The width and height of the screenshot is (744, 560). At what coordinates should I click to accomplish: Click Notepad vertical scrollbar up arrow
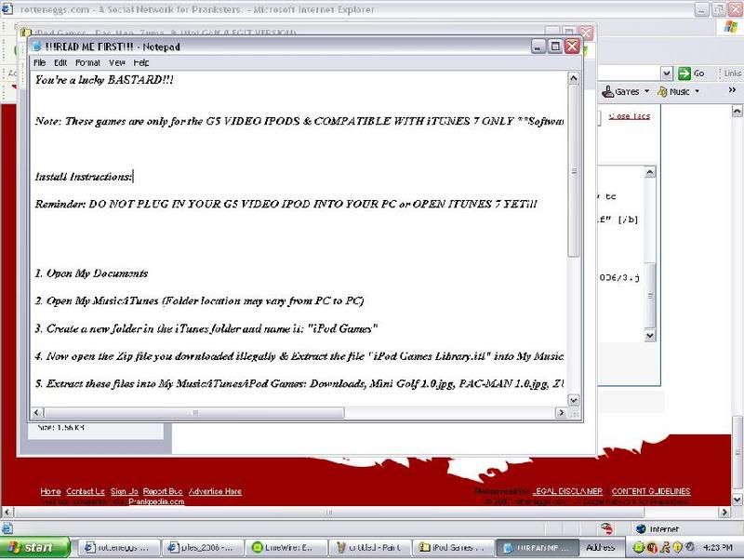coord(574,78)
